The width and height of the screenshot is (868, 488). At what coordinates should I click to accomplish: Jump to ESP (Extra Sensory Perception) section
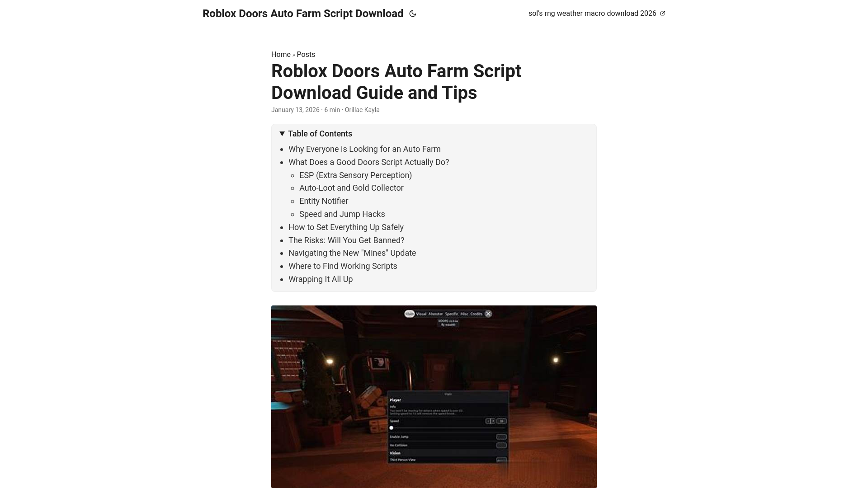(x=355, y=175)
